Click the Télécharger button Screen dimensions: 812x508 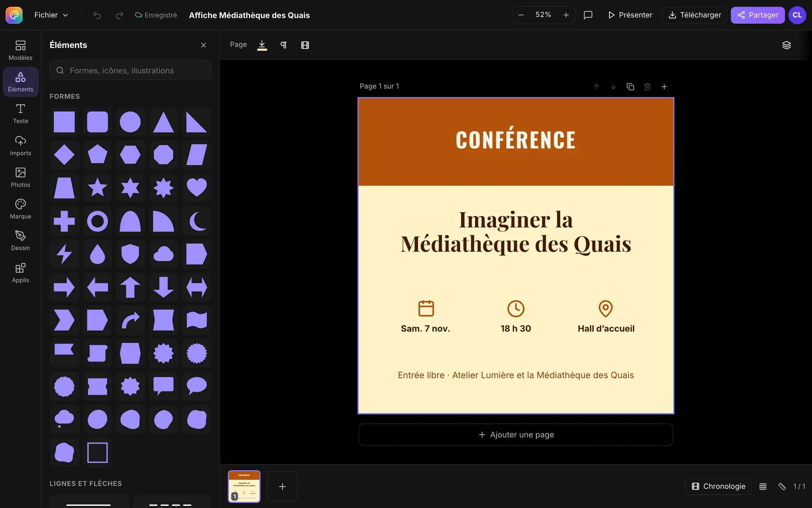(x=695, y=15)
